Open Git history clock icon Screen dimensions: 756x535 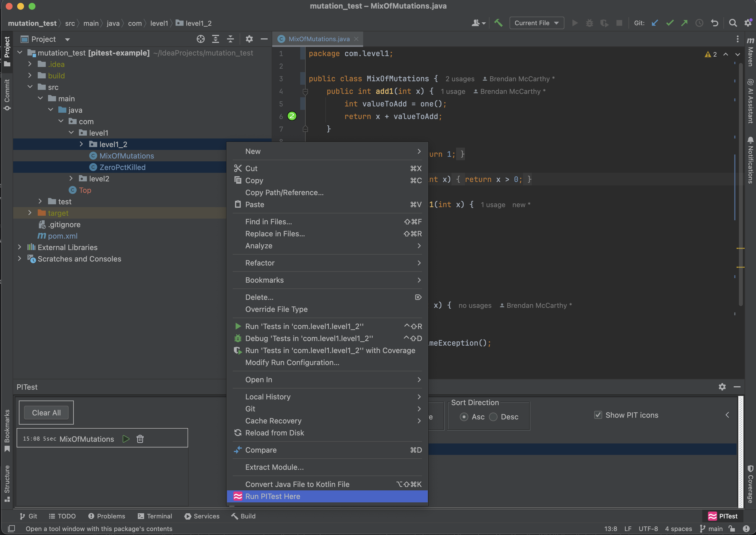(x=699, y=23)
